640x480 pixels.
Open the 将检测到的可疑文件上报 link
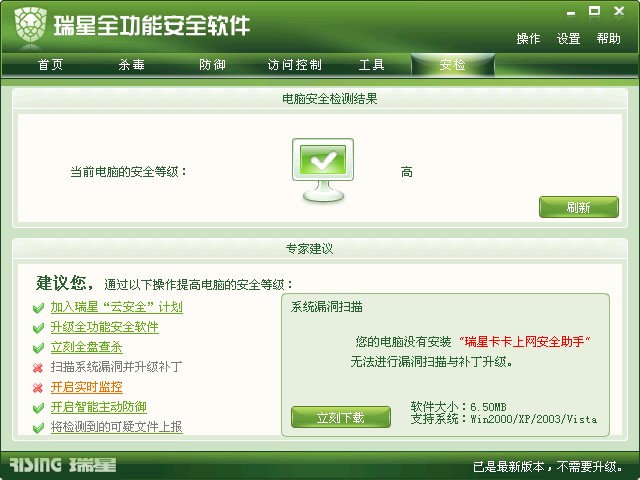(x=116, y=427)
